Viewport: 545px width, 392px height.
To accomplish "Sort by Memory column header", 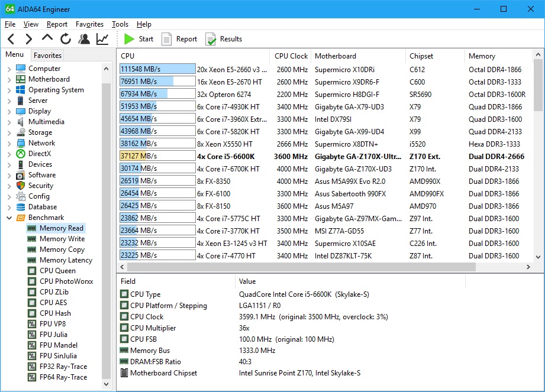I will [x=498, y=56].
